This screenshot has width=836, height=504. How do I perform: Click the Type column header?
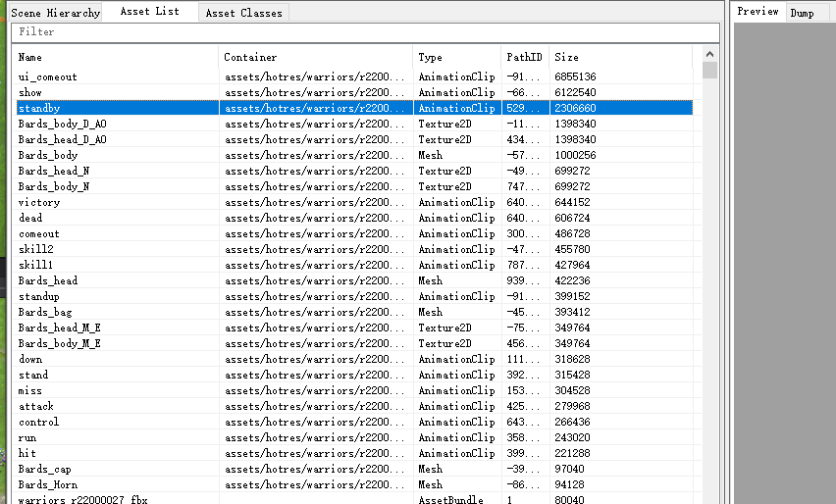tap(456, 57)
